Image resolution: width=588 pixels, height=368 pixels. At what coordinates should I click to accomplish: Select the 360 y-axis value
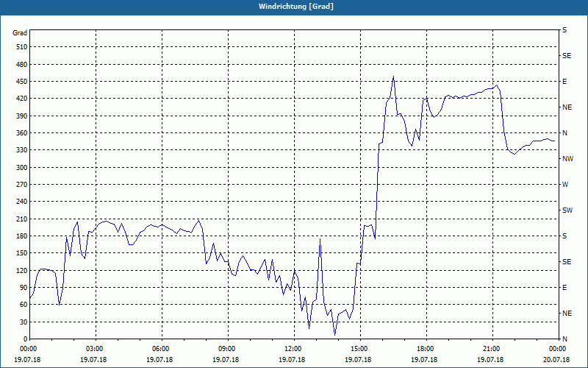21,133
